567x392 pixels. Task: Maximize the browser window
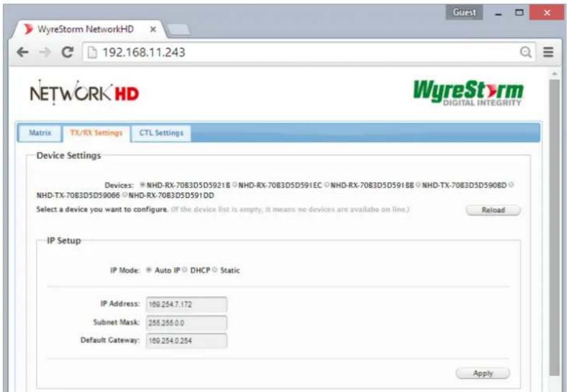(x=519, y=12)
